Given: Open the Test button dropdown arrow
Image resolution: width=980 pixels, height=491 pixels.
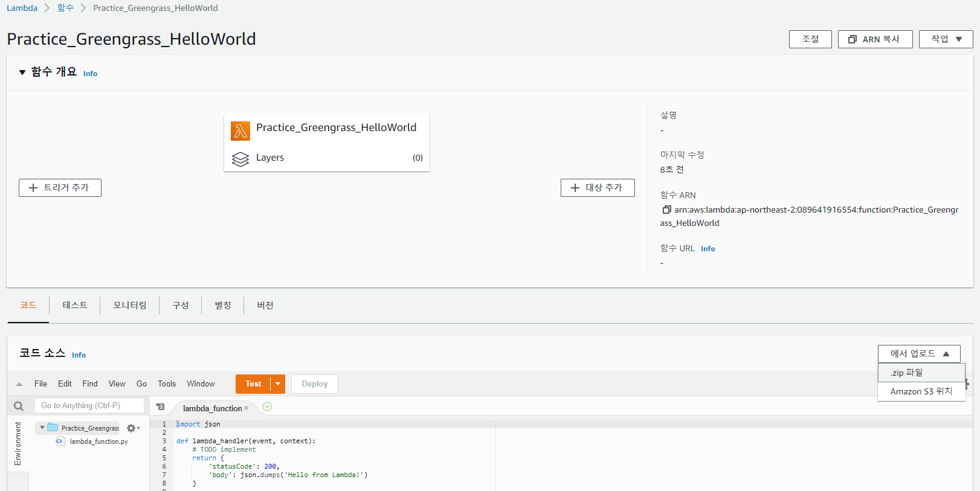Looking at the screenshot, I should pyautogui.click(x=278, y=384).
